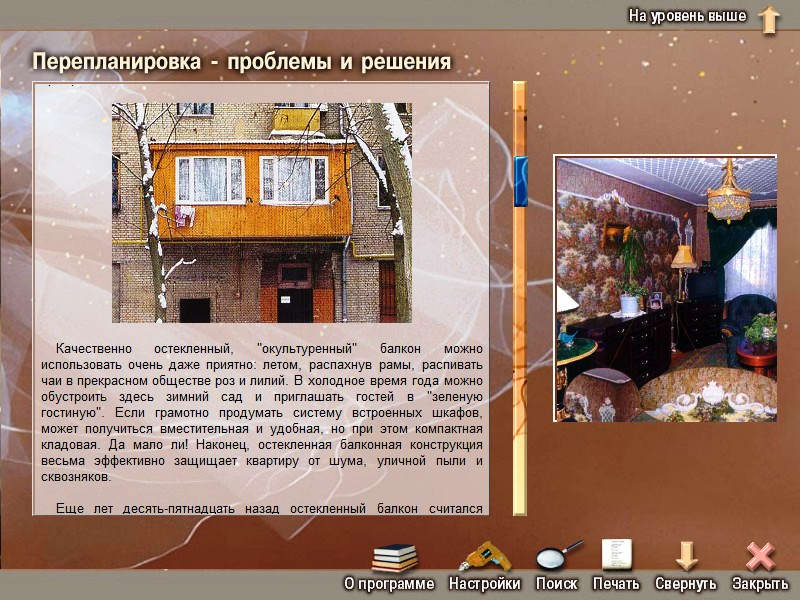Open the stacked books 'О программе' icon

(394, 557)
